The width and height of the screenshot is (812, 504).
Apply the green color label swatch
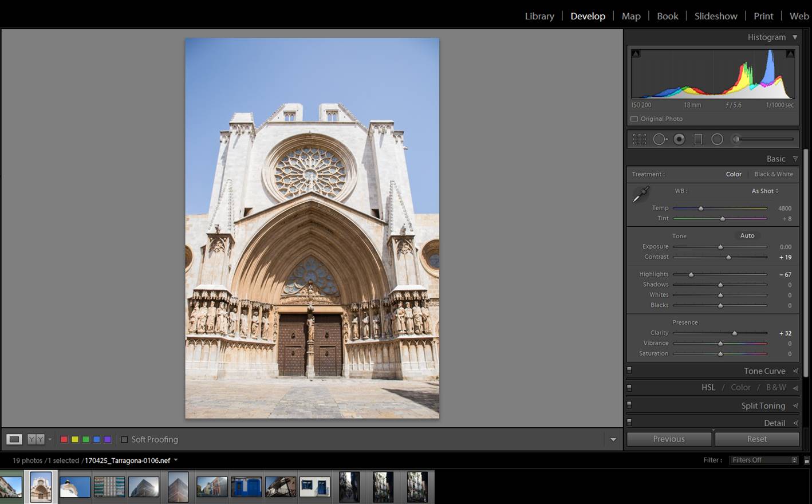pyautogui.click(x=86, y=439)
